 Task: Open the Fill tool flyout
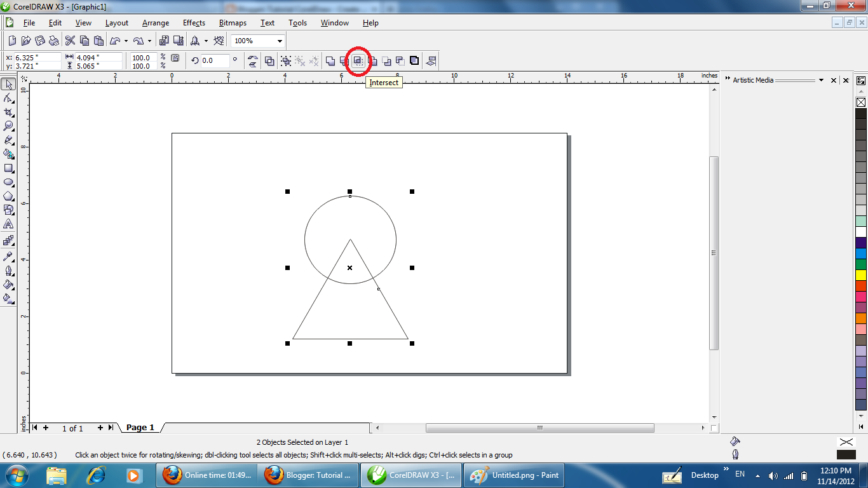coord(8,285)
